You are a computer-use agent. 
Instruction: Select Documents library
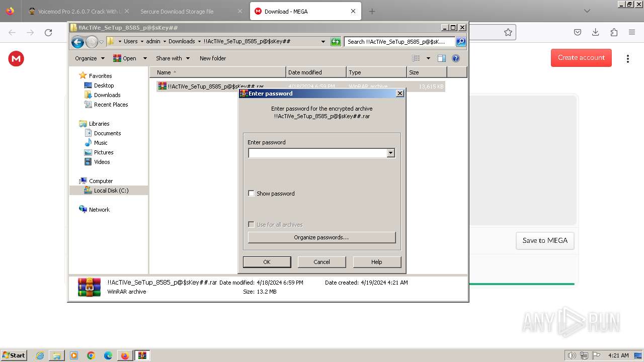107,133
